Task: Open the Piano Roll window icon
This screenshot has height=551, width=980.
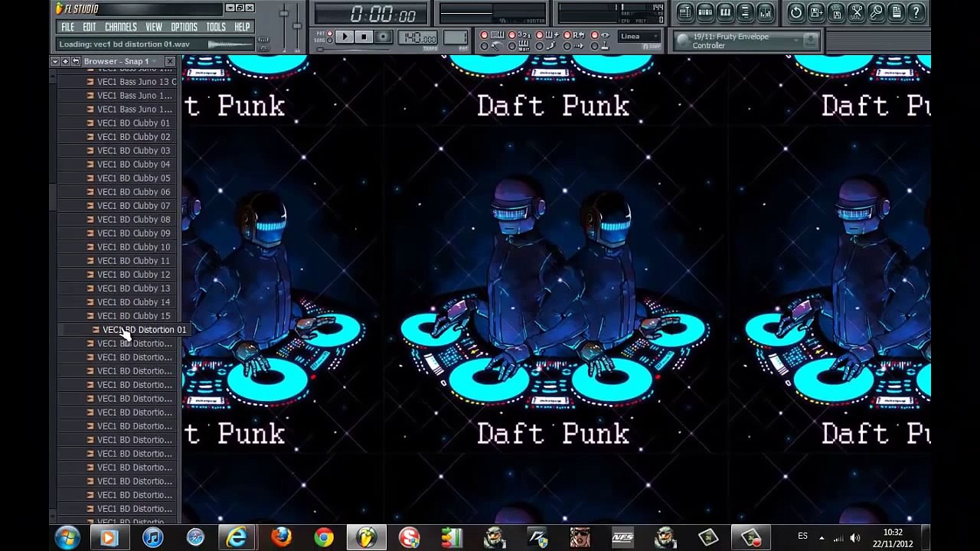Action: (x=724, y=11)
